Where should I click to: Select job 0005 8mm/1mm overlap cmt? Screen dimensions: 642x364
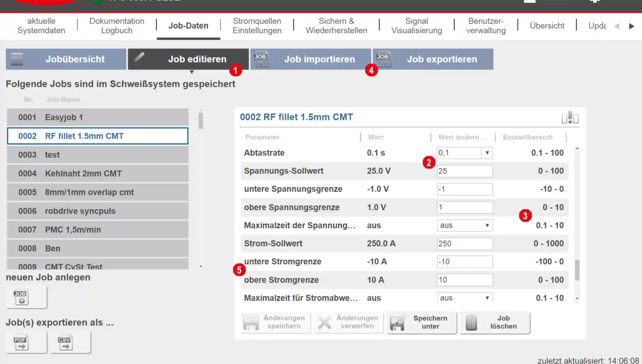coord(97,192)
